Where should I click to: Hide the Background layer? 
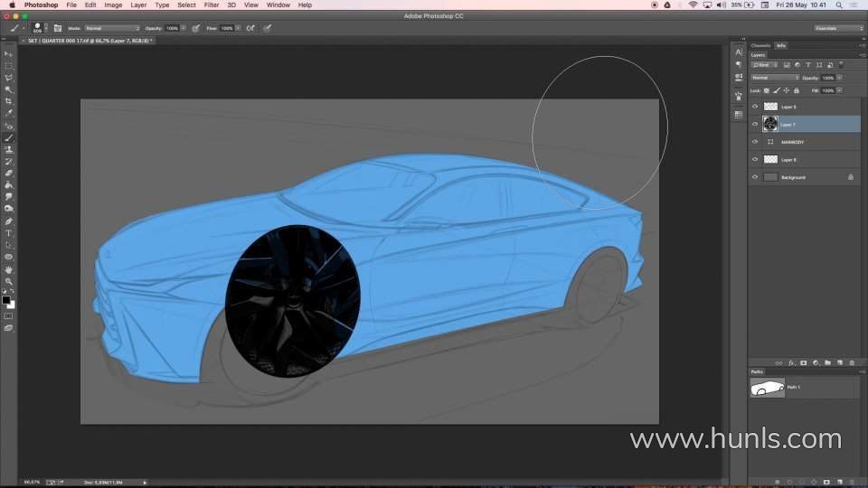(x=755, y=177)
